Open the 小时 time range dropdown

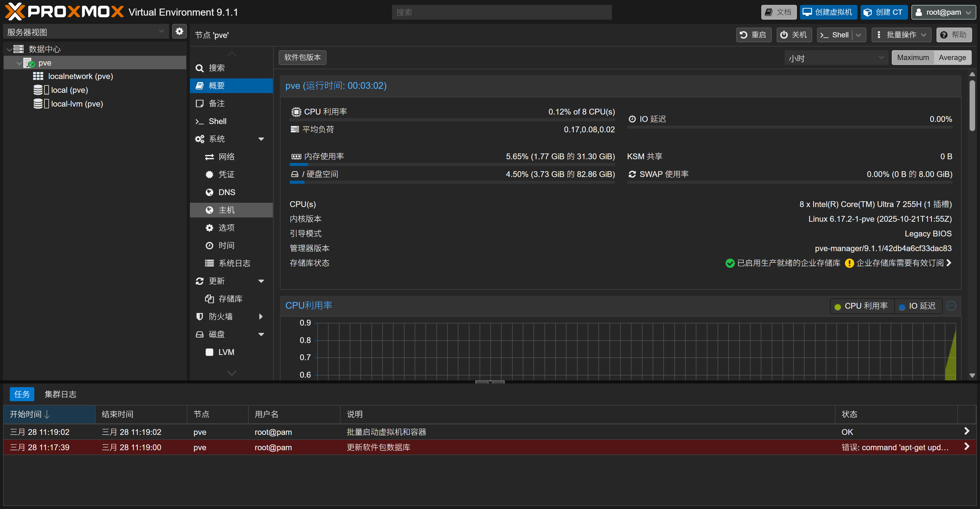coord(835,58)
